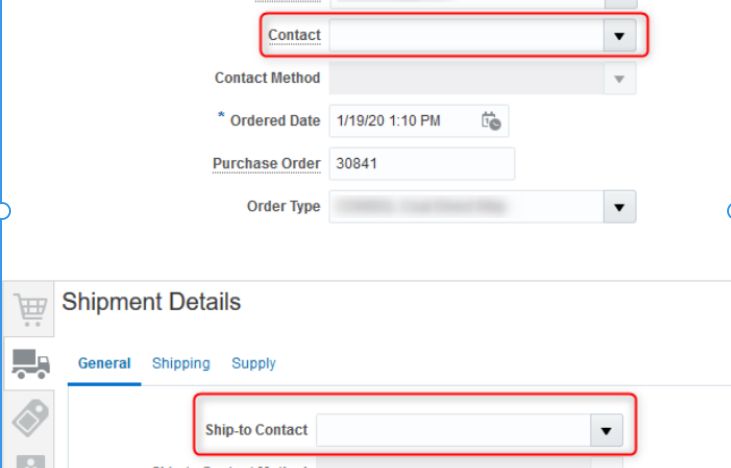The height and width of the screenshot is (468, 731).
Task: Click the underlined Contact label
Action: coord(294,35)
